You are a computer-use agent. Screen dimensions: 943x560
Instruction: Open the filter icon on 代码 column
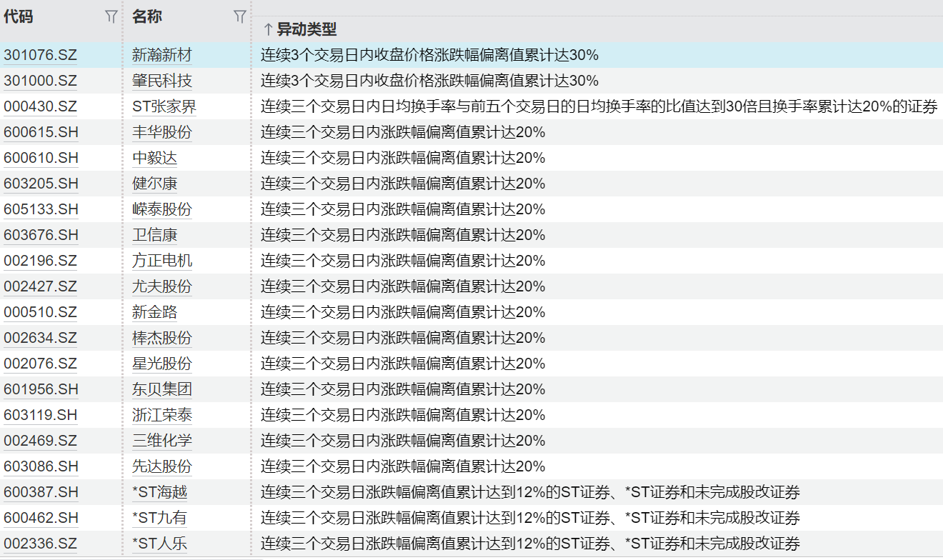point(111,17)
